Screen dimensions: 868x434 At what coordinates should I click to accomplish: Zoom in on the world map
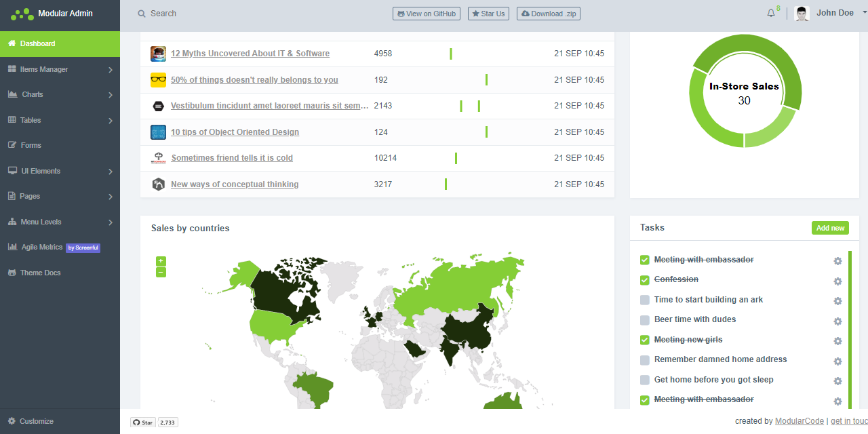[x=161, y=261]
